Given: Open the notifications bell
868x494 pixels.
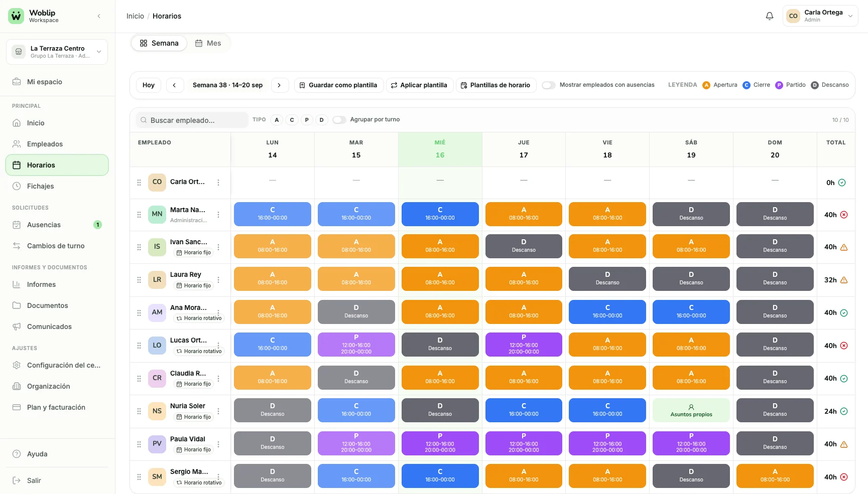Looking at the screenshot, I should point(769,16).
